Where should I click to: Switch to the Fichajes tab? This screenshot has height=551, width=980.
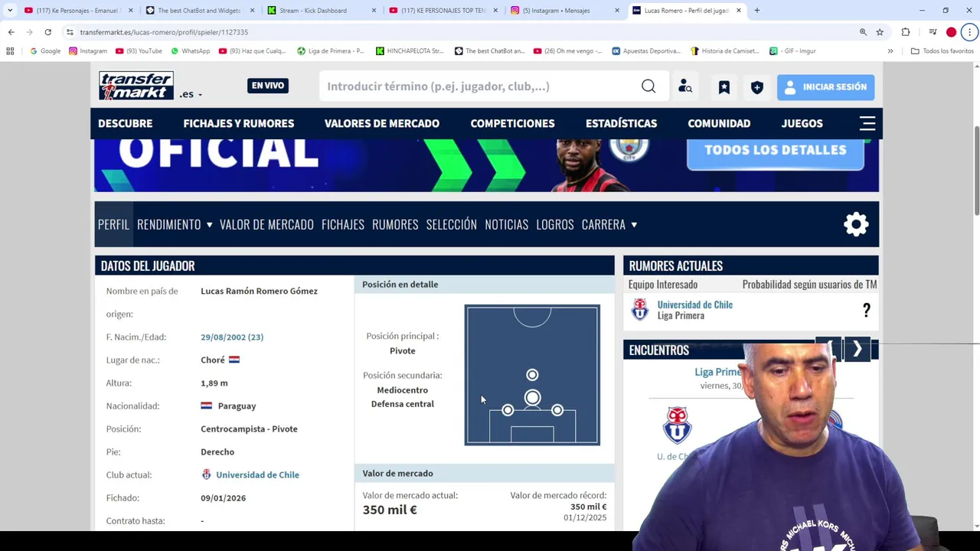tap(342, 224)
